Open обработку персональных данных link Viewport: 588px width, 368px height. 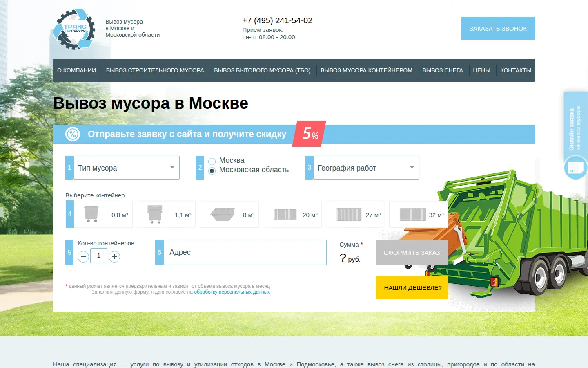click(232, 292)
